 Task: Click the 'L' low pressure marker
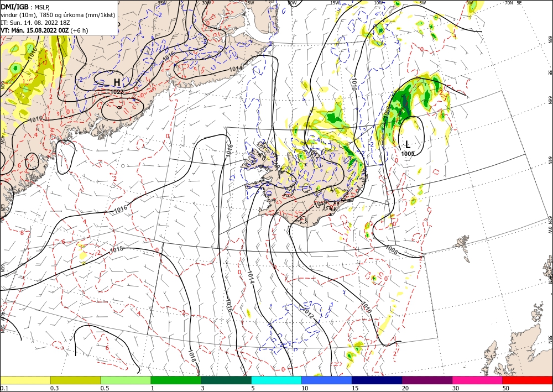(408, 144)
